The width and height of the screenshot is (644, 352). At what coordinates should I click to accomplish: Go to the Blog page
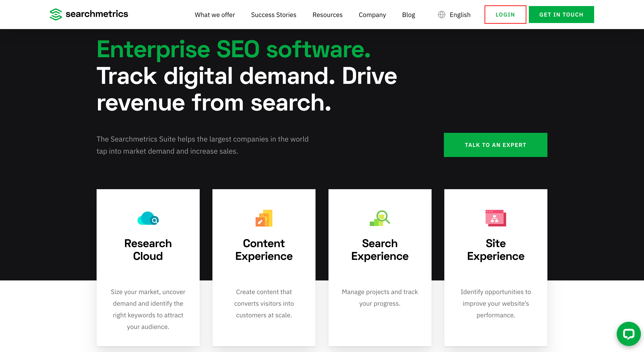409,15
